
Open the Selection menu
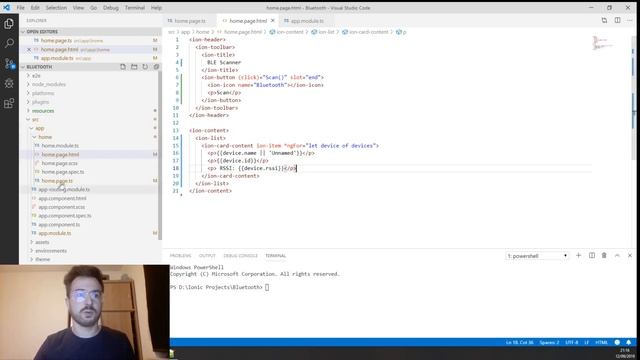coord(56,8)
